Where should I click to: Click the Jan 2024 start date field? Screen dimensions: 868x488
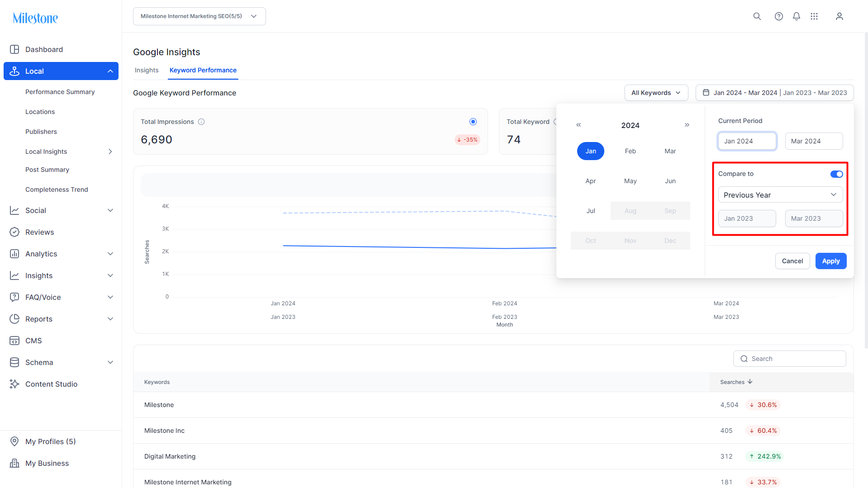click(747, 141)
